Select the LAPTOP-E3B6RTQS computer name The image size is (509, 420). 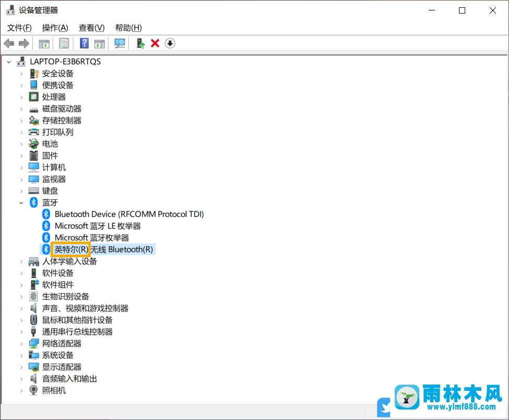coord(66,62)
